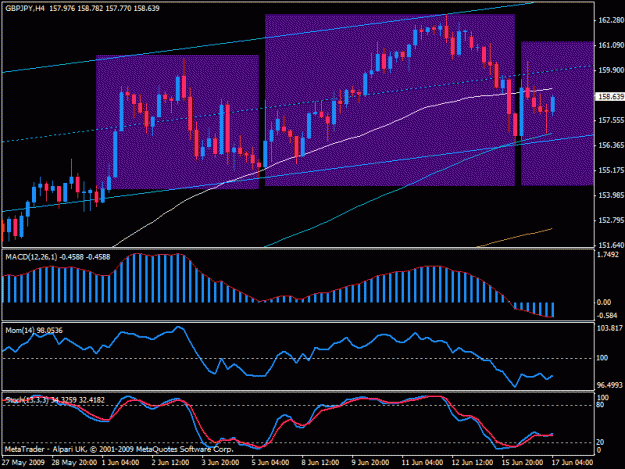This screenshot has width=625, height=469.
Task: Click the 155.175 price scale label
Action: point(611,171)
